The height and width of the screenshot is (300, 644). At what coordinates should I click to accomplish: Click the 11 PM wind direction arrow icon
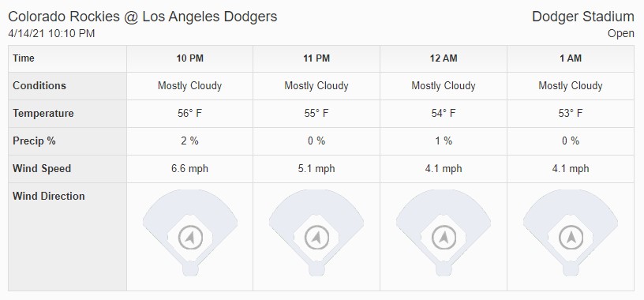[316, 237]
